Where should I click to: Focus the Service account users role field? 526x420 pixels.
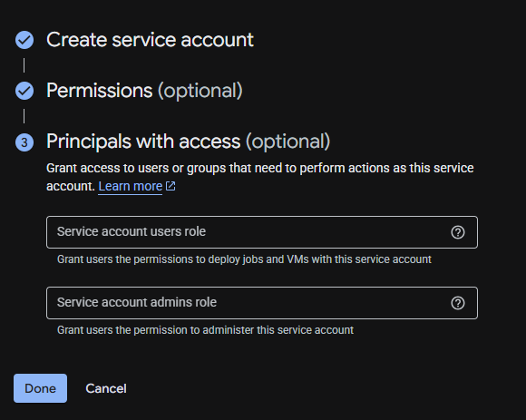262,232
